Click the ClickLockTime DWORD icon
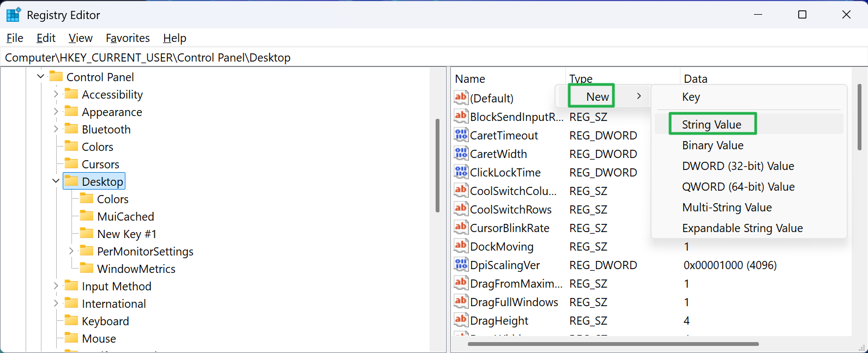The width and height of the screenshot is (868, 353). [x=461, y=172]
